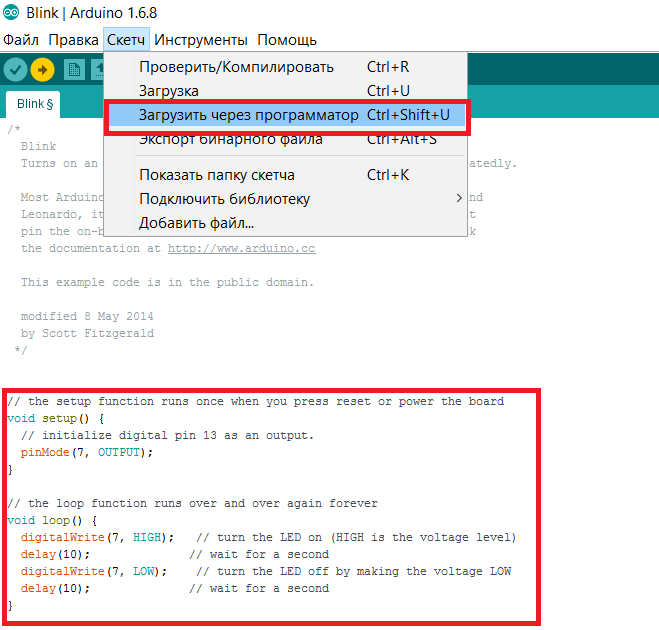This screenshot has height=630, width=659.
Task: Click the 'loop function runs over' comment
Action: tap(192, 503)
